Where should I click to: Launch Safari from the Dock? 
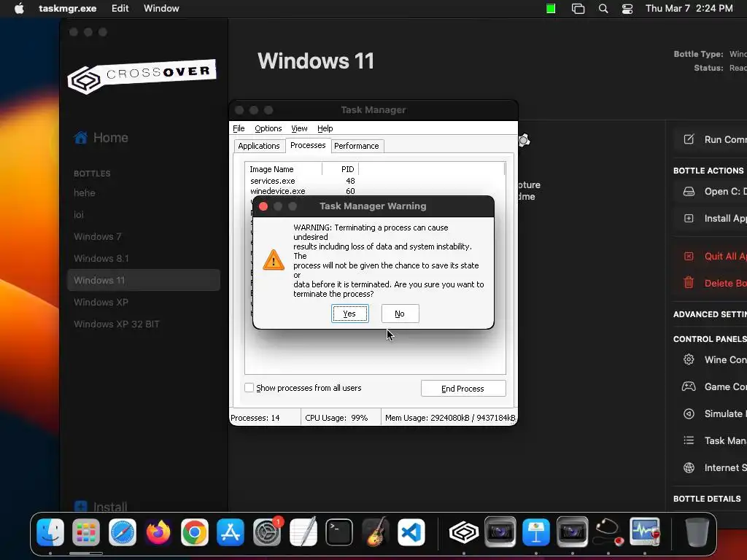click(123, 532)
